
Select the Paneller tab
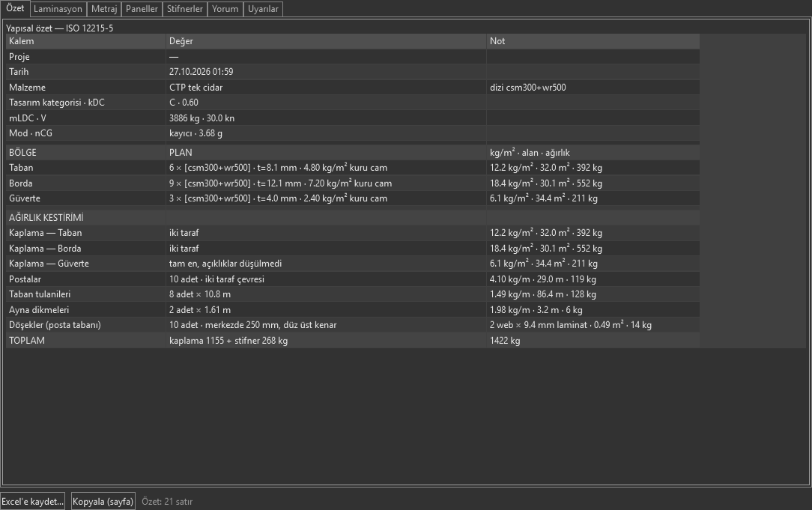click(x=142, y=9)
